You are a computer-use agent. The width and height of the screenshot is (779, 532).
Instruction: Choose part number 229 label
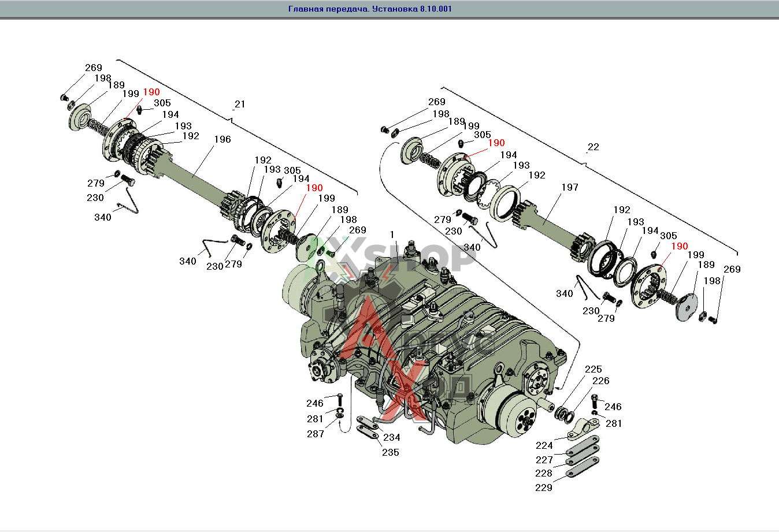(x=543, y=488)
